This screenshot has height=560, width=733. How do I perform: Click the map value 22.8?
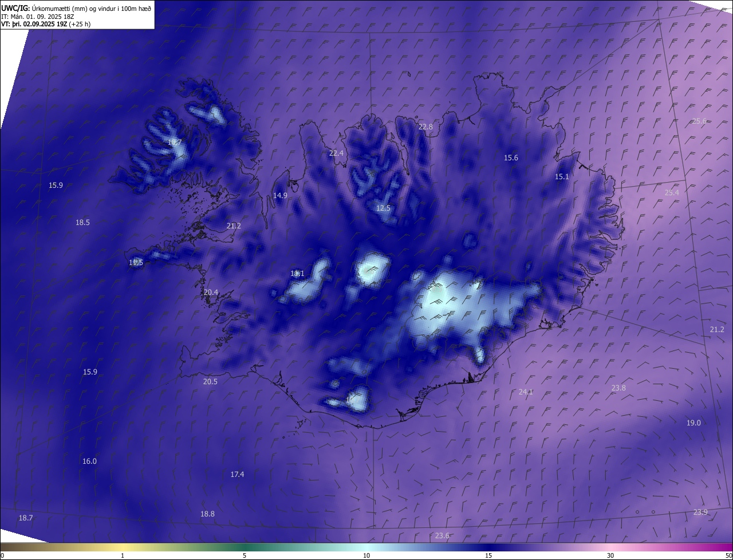pos(425,127)
